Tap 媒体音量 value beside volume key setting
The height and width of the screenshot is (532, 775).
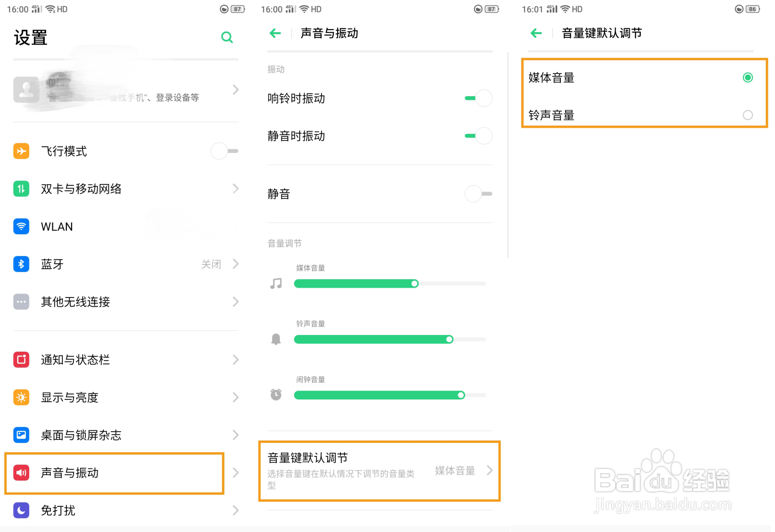(x=455, y=470)
